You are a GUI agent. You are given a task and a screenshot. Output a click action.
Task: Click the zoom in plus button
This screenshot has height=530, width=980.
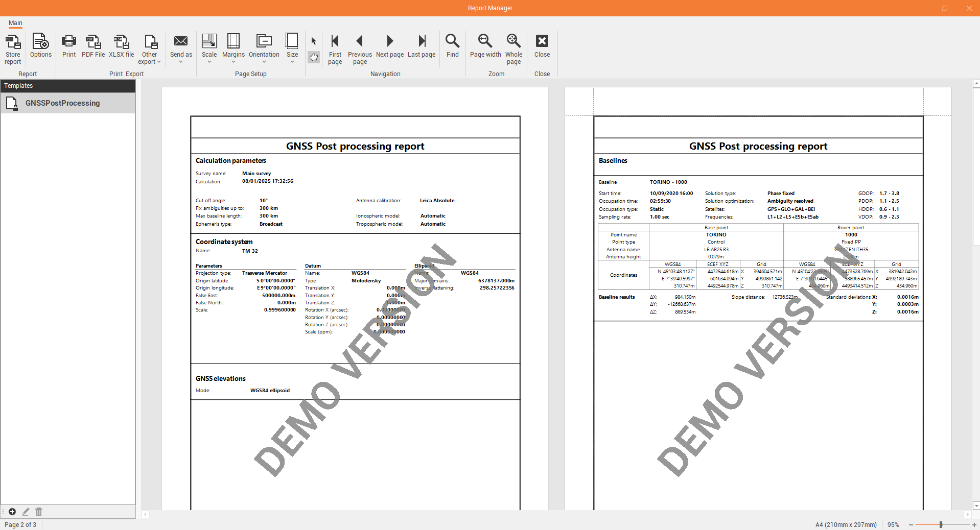click(x=974, y=525)
